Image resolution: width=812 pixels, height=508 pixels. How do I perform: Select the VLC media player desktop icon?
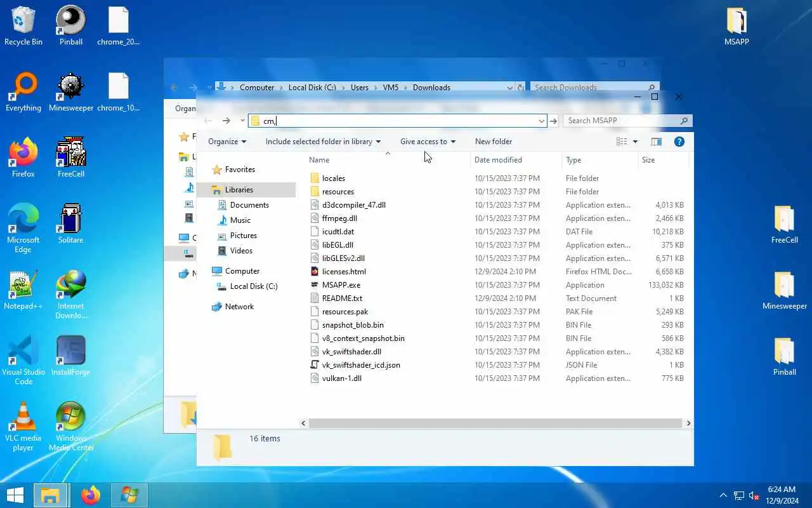click(23, 427)
